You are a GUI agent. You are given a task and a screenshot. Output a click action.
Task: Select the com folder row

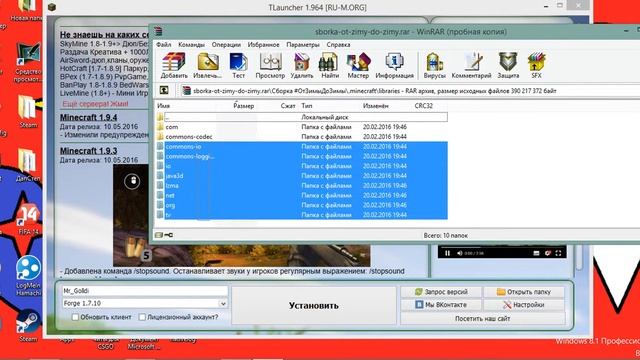tap(301, 127)
